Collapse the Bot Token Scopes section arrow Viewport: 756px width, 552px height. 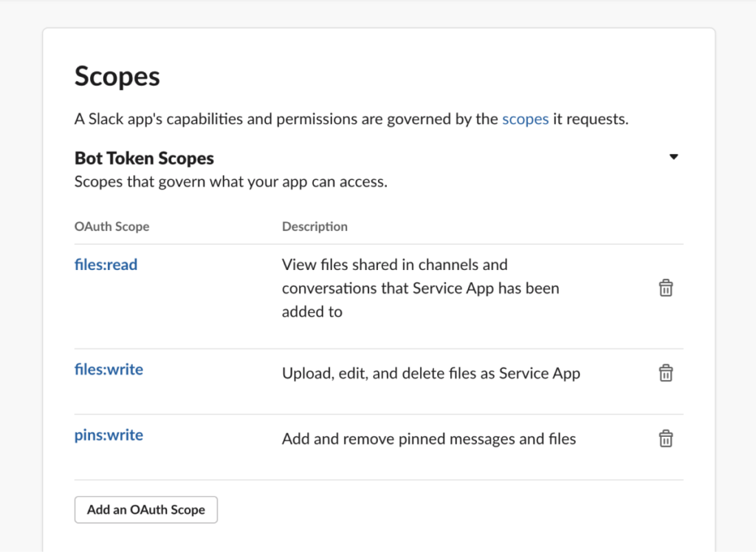pyautogui.click(x=673, y=157)
